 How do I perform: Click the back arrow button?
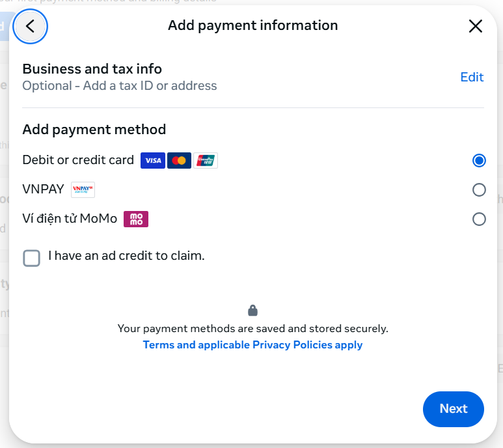(x=30, y=27)
